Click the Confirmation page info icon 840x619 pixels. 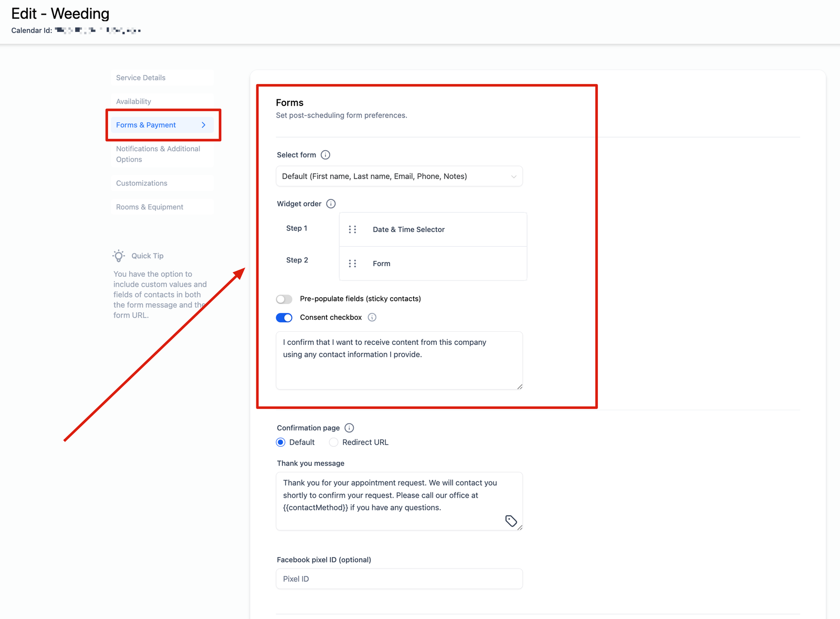(349, 428)
